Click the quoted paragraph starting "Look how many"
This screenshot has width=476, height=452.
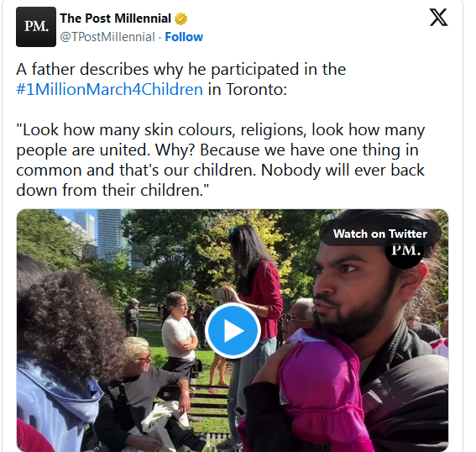pos(221,160)
